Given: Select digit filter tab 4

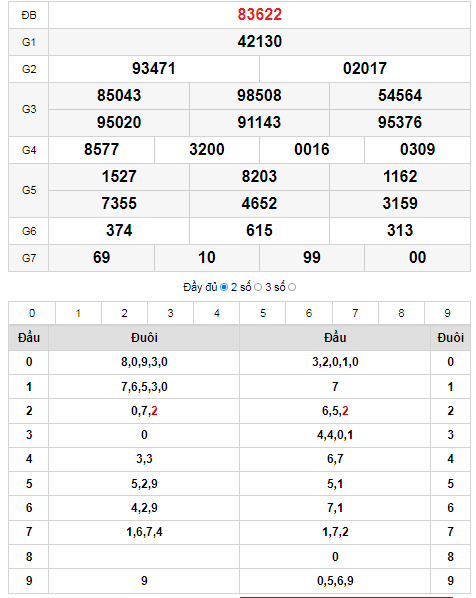Looking at the screenshot, I should (x=217, y=313).
